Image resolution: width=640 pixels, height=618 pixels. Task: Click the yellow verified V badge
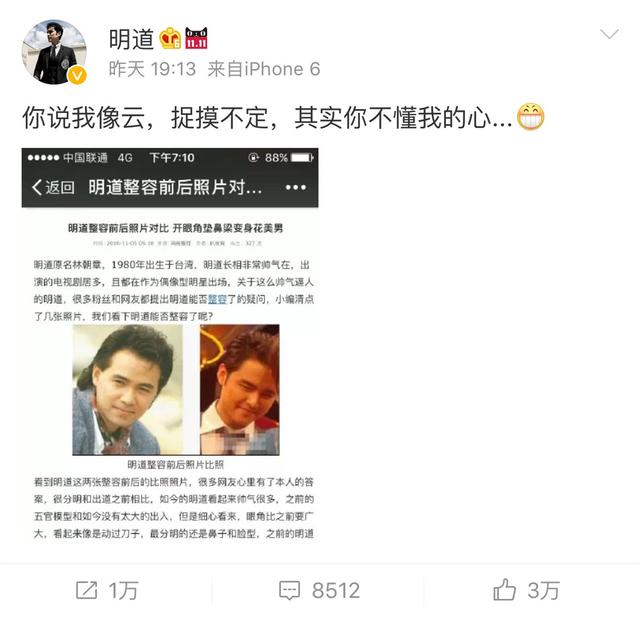(x=77, y=76)
